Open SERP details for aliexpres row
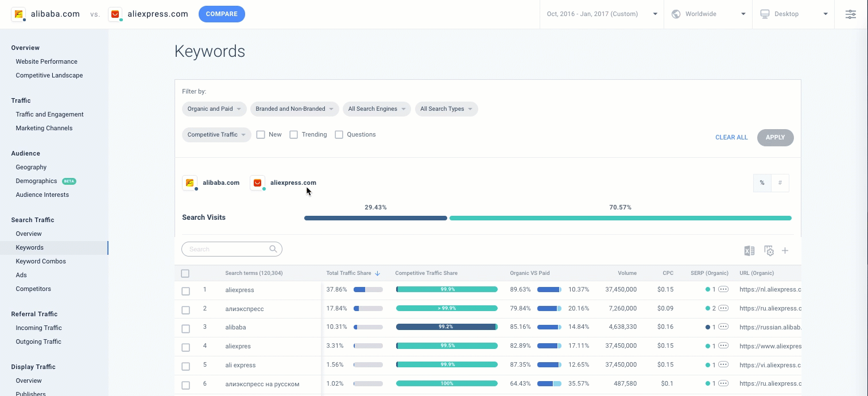868x396 pixels. tap(723, 346)
